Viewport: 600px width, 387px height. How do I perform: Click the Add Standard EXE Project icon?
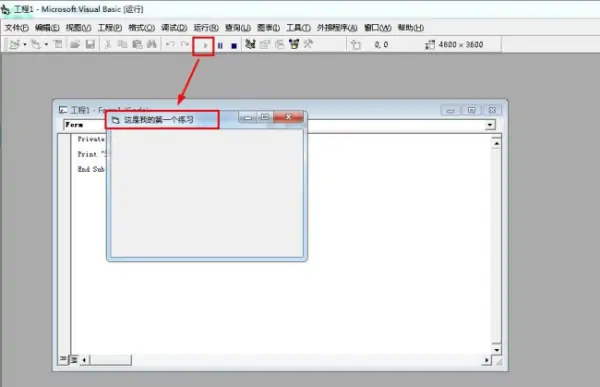pyautogui.click(x=14, y=44)
